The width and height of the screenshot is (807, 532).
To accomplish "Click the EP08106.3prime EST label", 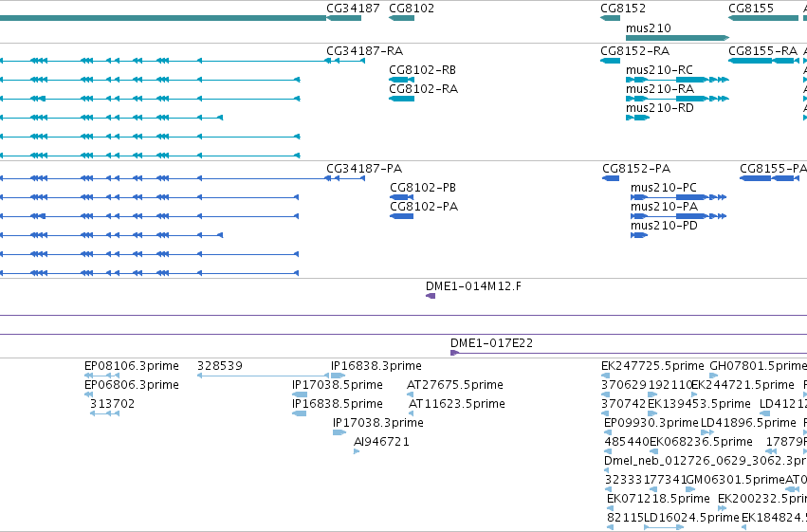I will [132, 366].
